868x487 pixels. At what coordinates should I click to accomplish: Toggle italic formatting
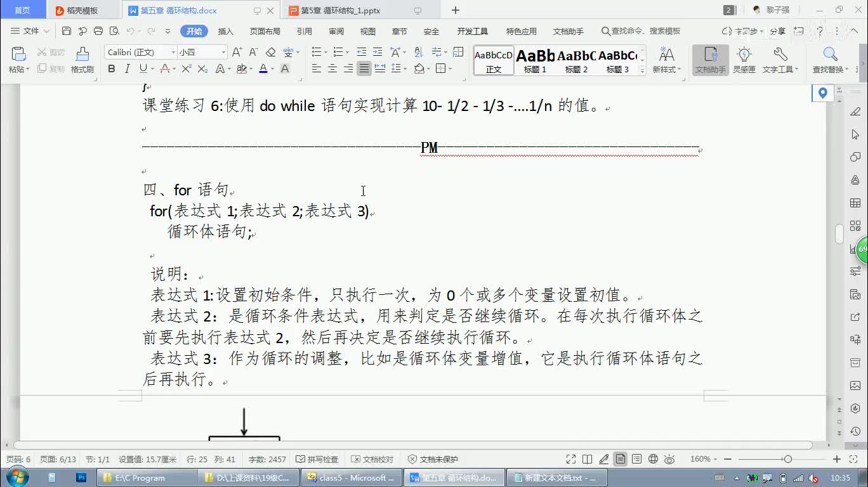click(127, 69)
